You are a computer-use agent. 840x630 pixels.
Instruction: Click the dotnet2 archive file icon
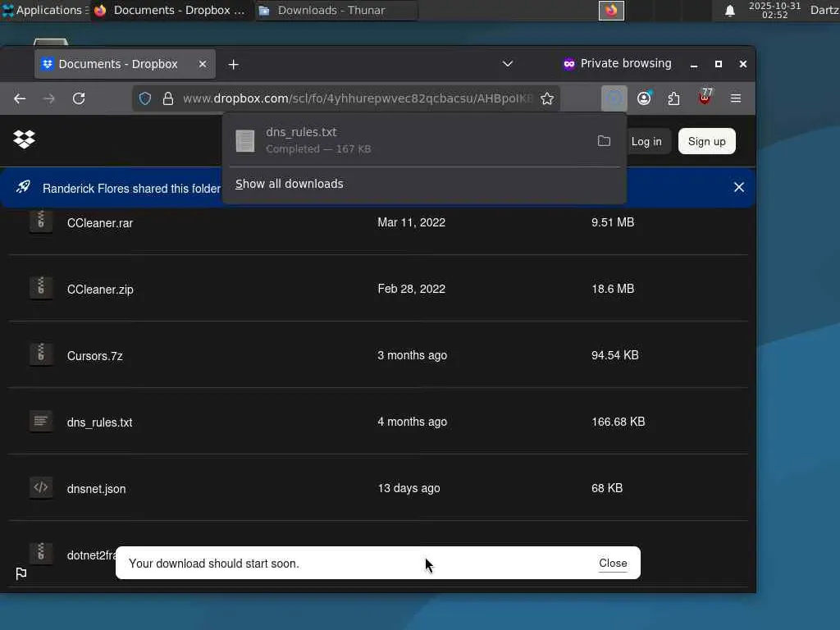pos(41,554)
